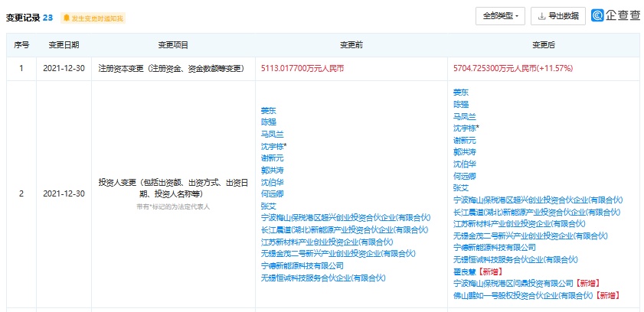Open 张艾 in the 变更后 column
This screenshot has height=312, width=644.
[461, 188]
